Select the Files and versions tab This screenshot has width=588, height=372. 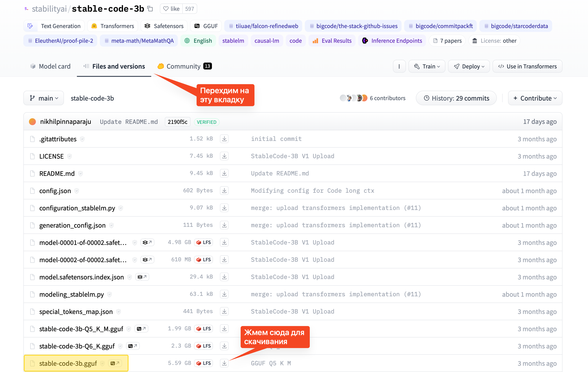click(x=114, y=66)
